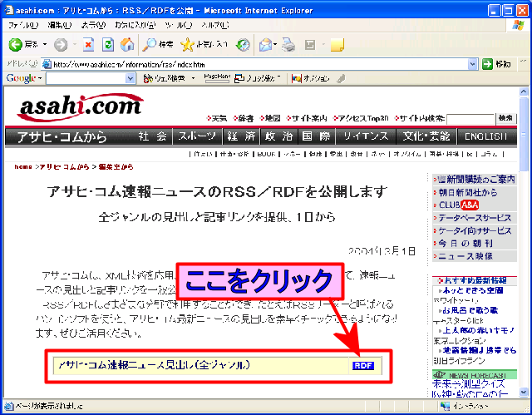
Task: Click the Google toolbar web search icon
Action: tap(148, 78)
